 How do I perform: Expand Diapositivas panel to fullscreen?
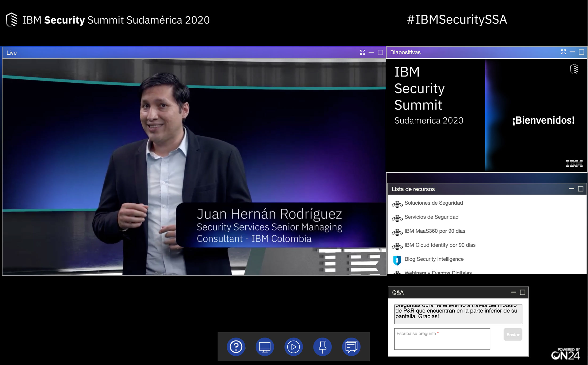[x=563, y=52]
